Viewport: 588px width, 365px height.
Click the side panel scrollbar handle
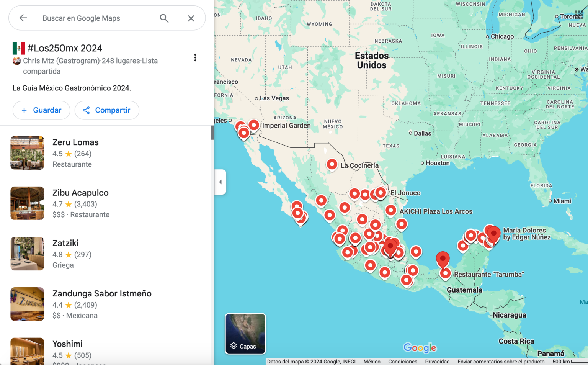(x=212, y=133)
